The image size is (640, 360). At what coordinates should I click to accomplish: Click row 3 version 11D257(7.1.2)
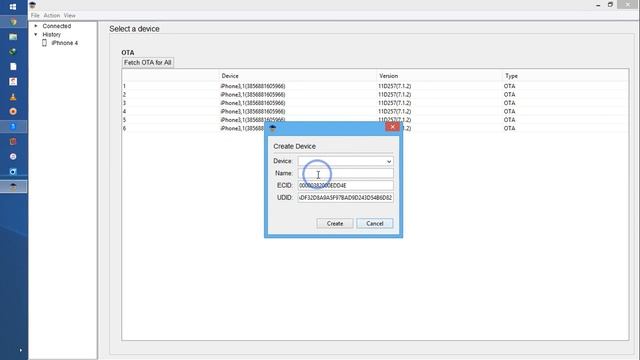pyautogui.click(x=395, y=103)
